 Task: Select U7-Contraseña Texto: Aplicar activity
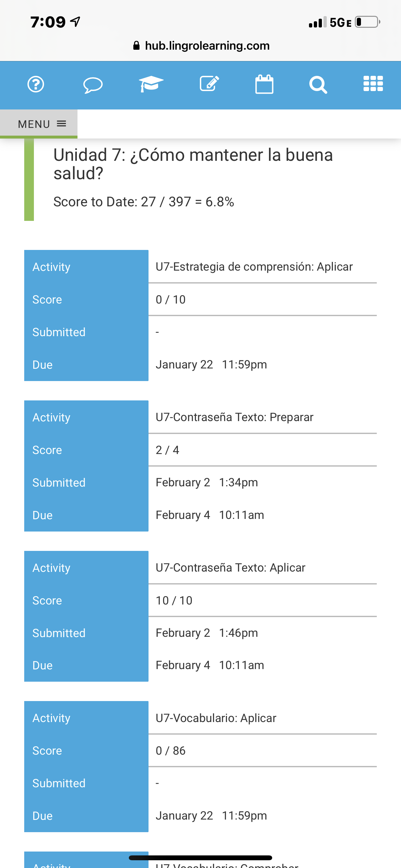(231, 568)
